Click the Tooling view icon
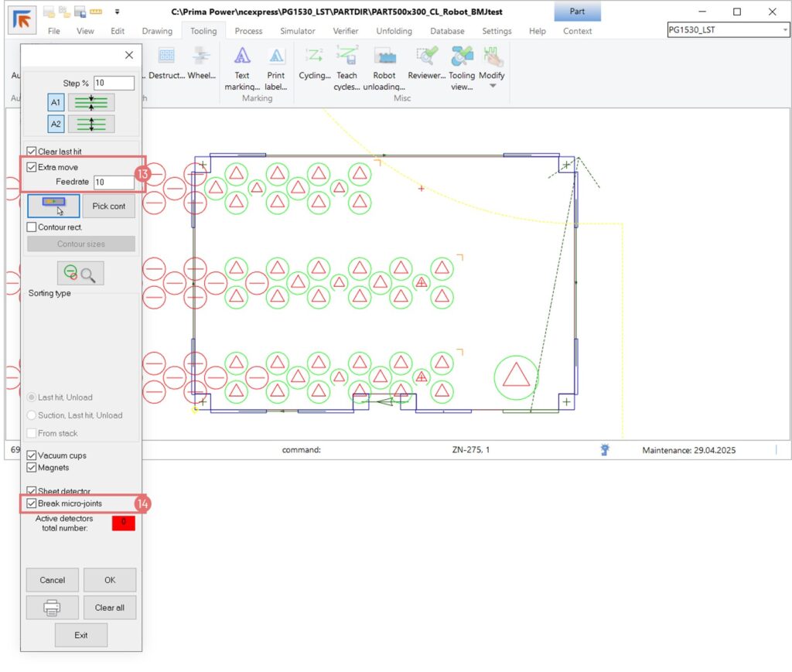The image size is (792, 672). tap(462, 56)
